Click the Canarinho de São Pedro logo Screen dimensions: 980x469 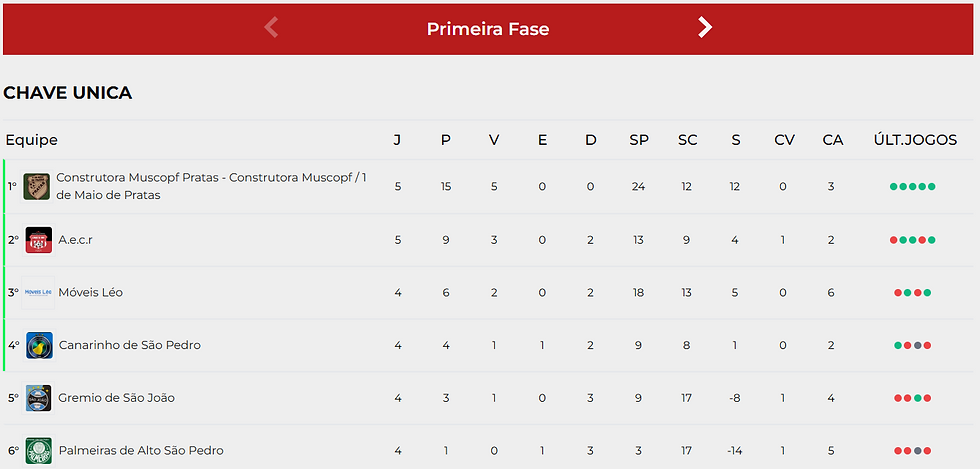[x=39, y=345]
